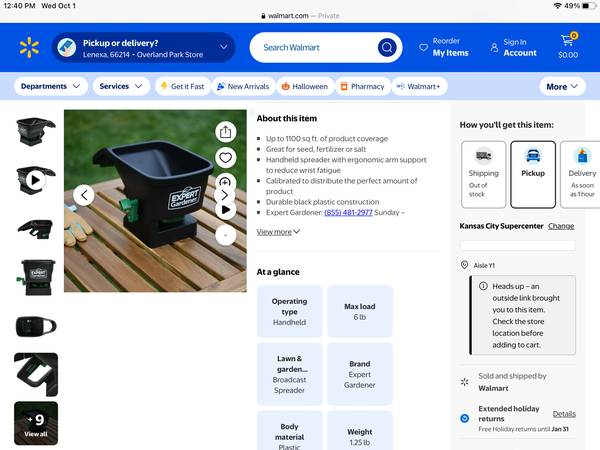Select first spreader thumbnail with open lid
The height and width of the screenshot is (450, 600).
pyautogui.click(x=36, y=131)
